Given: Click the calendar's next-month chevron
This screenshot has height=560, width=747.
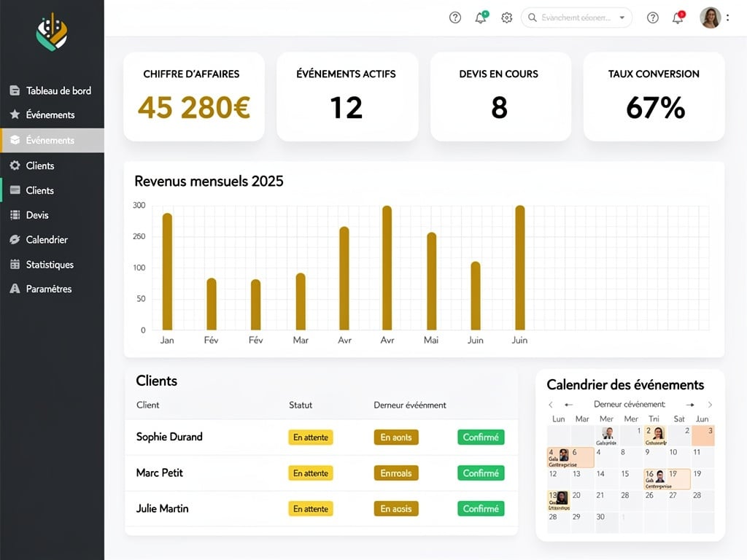Looking at the screenshot, I should point(709,404).
